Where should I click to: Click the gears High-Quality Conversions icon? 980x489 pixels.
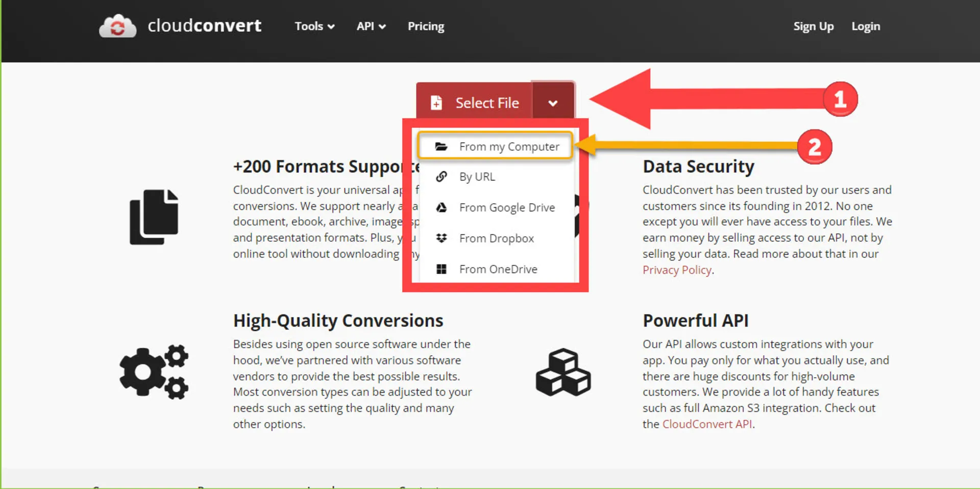[154, 372]
